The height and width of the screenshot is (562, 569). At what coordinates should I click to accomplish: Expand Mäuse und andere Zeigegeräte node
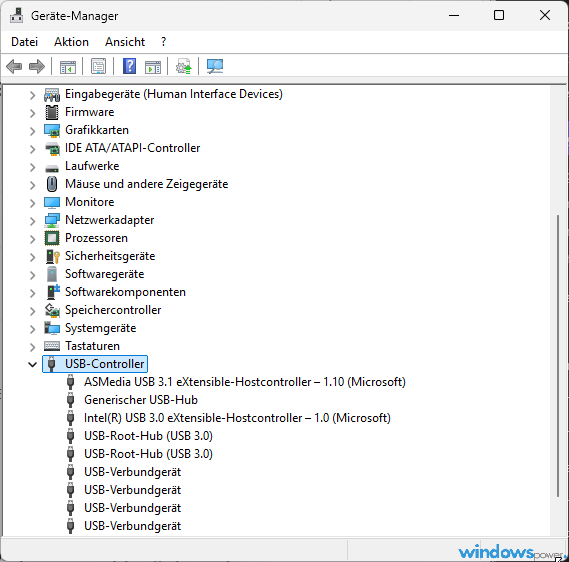coord(33,185)
